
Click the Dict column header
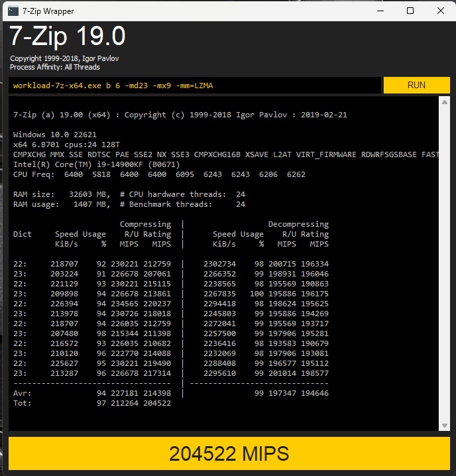click(23, 234)
